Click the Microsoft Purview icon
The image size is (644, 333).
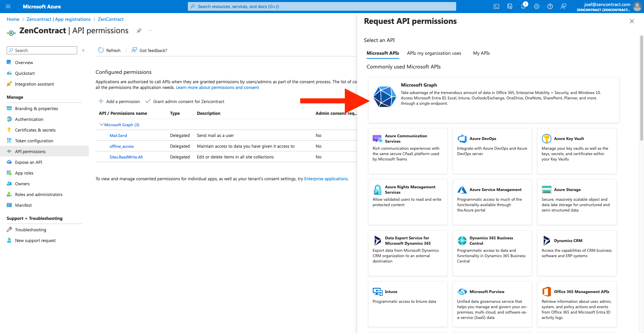click(x=462, y=292)
